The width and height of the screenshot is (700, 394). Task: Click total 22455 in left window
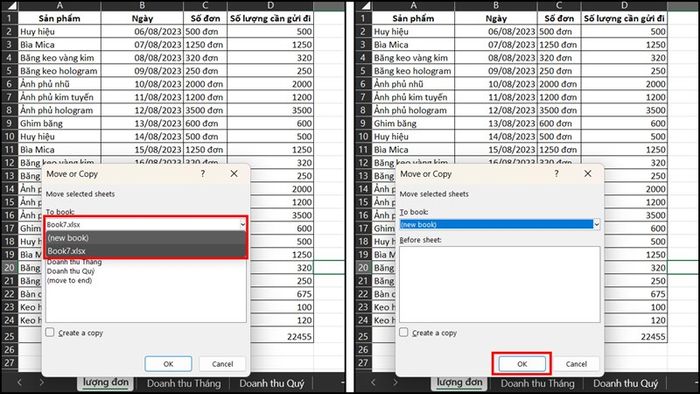pyautogui.click(x=270, y=336)
